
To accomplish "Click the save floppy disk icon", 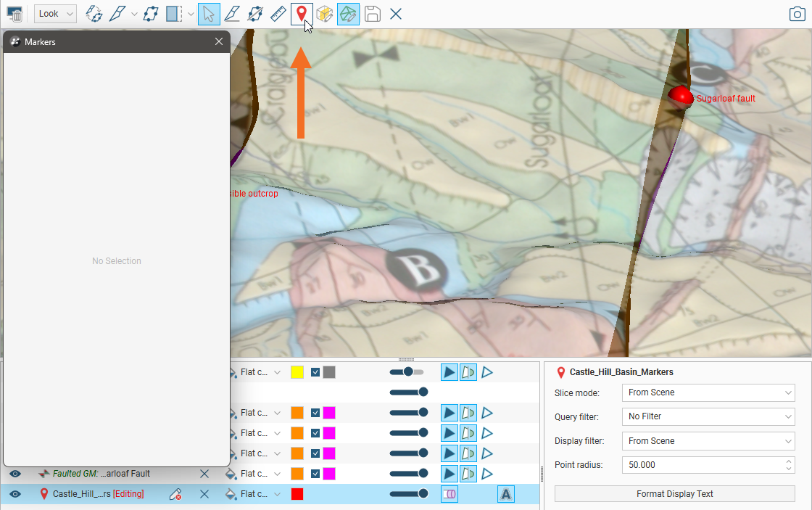I will (x=372, y=14).
